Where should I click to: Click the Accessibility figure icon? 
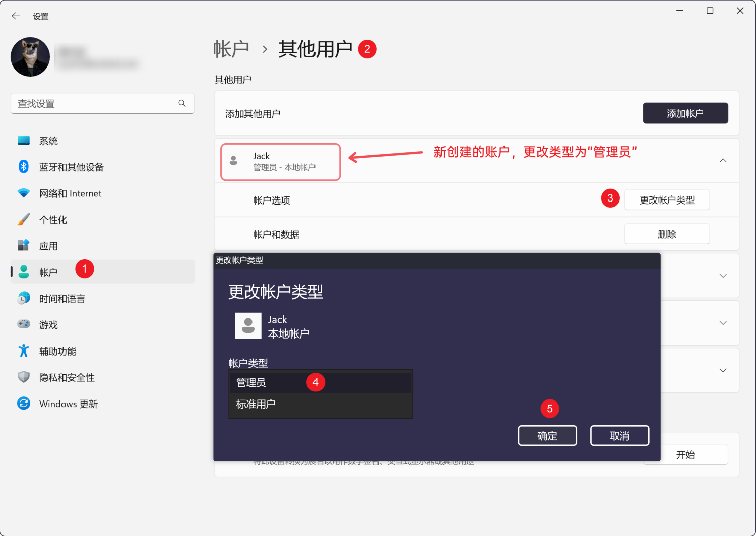[x=24, y=351]
